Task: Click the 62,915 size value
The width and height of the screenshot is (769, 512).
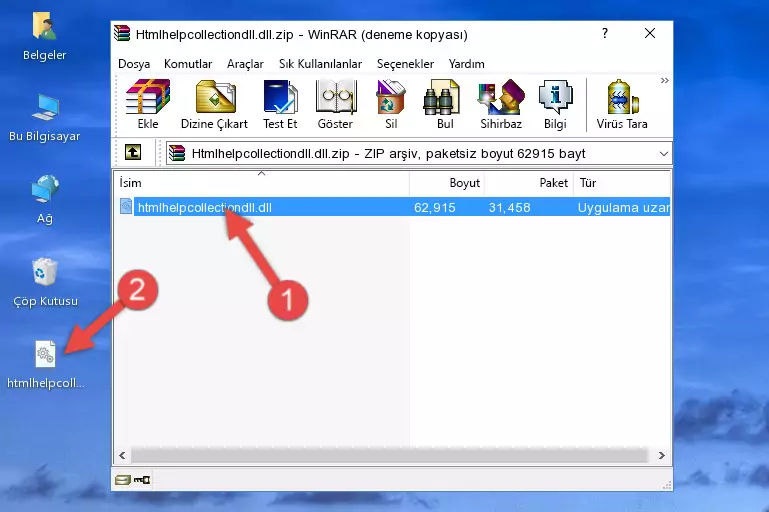Action: coord(435,207)
